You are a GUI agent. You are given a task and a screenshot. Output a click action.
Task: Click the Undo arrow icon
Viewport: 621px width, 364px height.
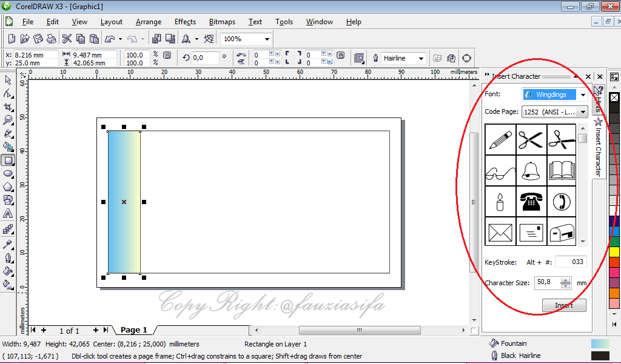pos(110,38)
